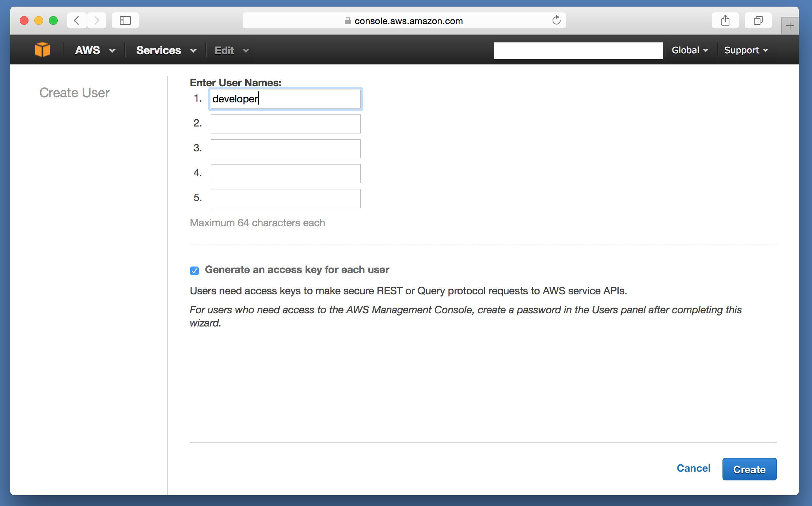Open the Support menu
Image resolution: width=812 pixels, height=506 pixels.
[x=746, y=50]
